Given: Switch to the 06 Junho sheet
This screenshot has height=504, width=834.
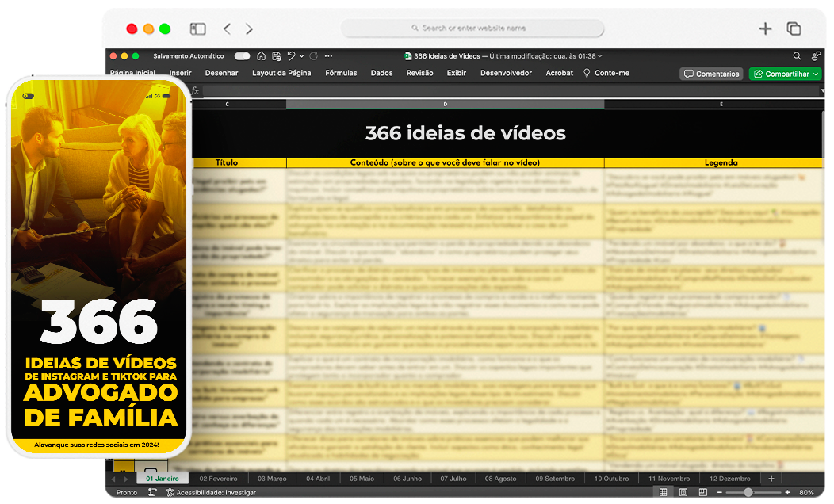Looking at the screenshot, I should [407, 479].
